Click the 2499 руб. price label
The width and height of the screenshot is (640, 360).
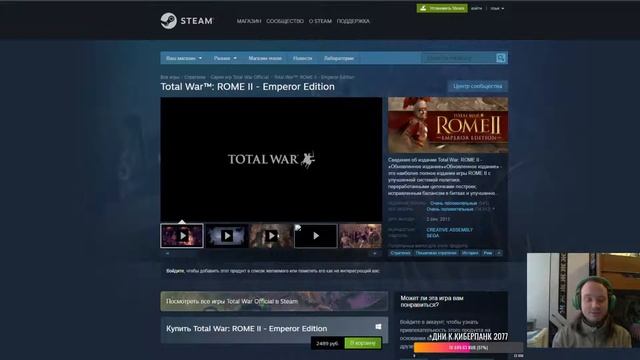point(327,344)
